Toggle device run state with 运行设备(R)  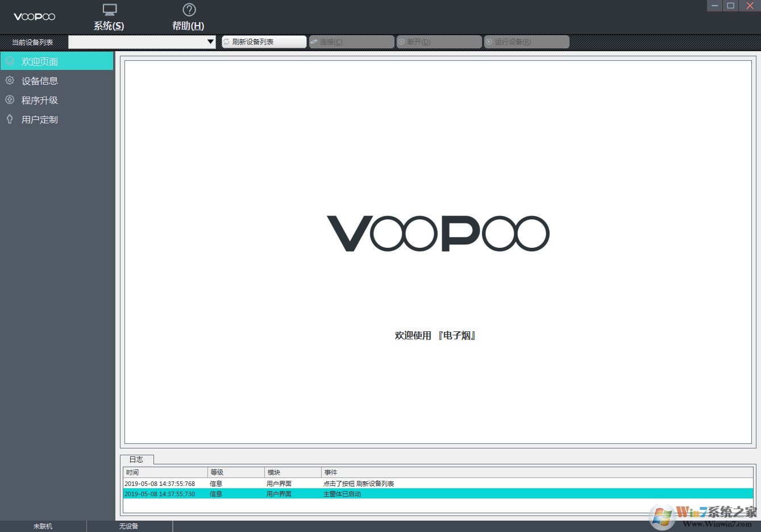pyautogui.click(x=526, y=41)
